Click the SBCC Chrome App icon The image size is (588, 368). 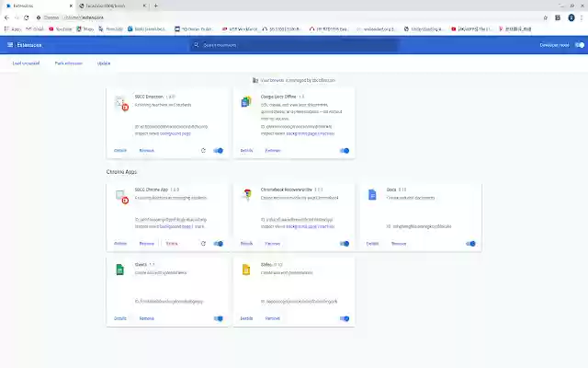coord(120,196)
